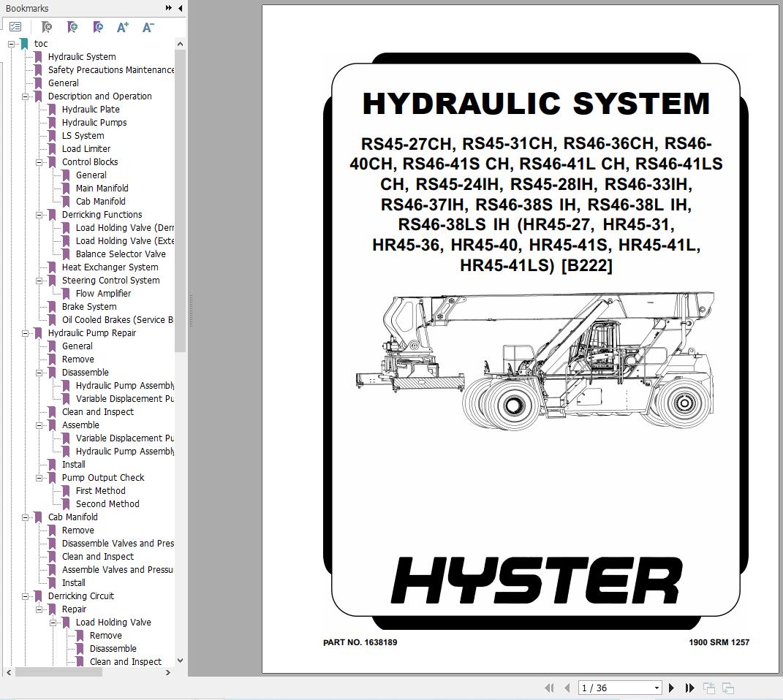Jump to the last page
The height and width of the screenshot is (700, 783).
tap(689, 688)
